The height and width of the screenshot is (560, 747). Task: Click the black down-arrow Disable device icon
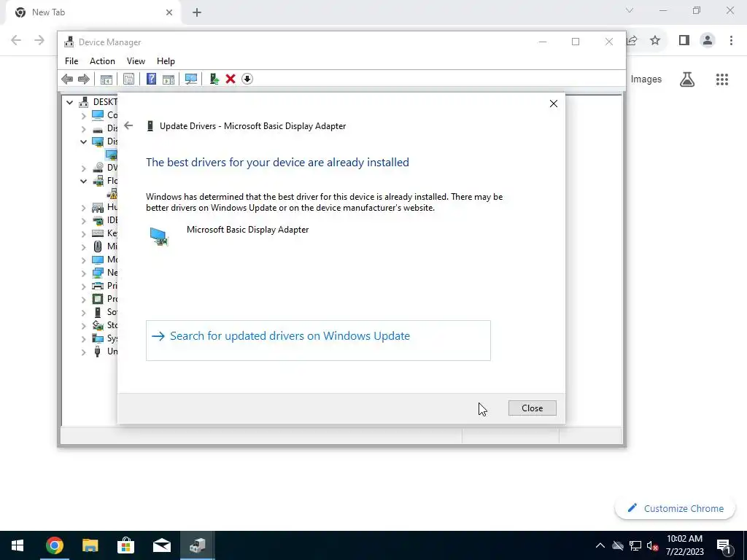pos(247,79)
